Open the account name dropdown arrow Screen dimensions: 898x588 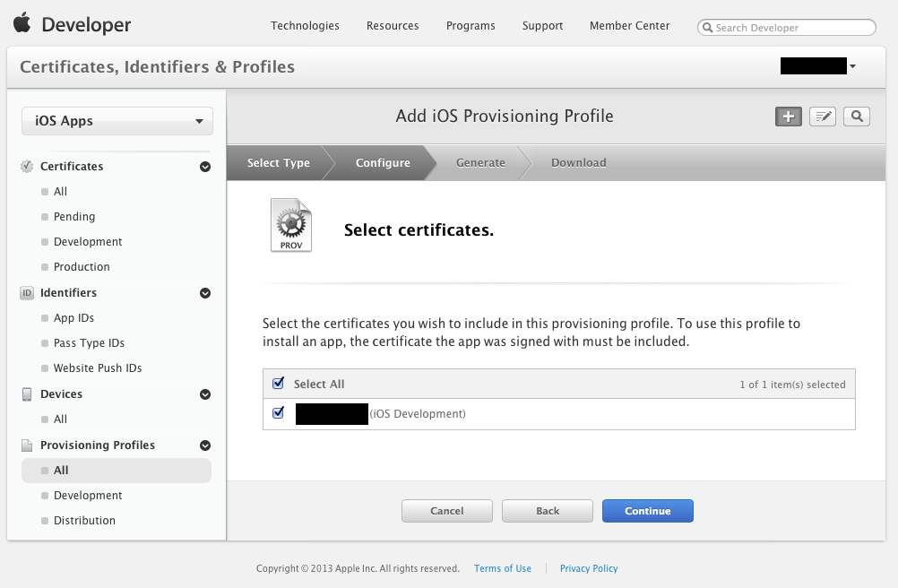coord(852,66)
